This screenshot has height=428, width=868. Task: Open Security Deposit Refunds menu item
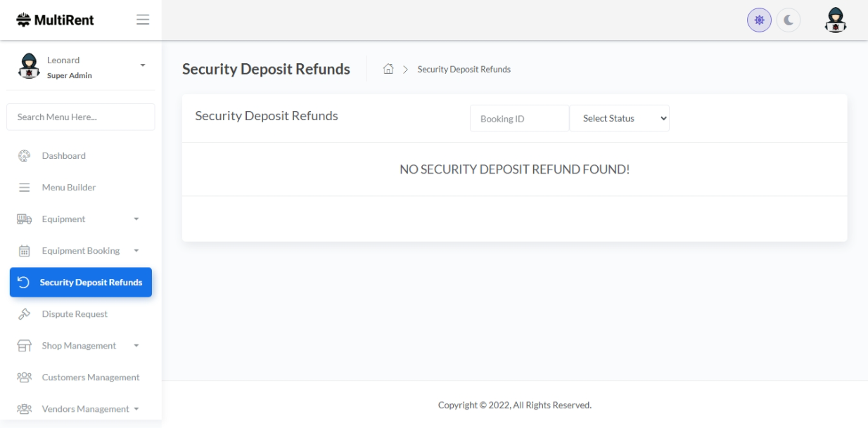(81, 283)
